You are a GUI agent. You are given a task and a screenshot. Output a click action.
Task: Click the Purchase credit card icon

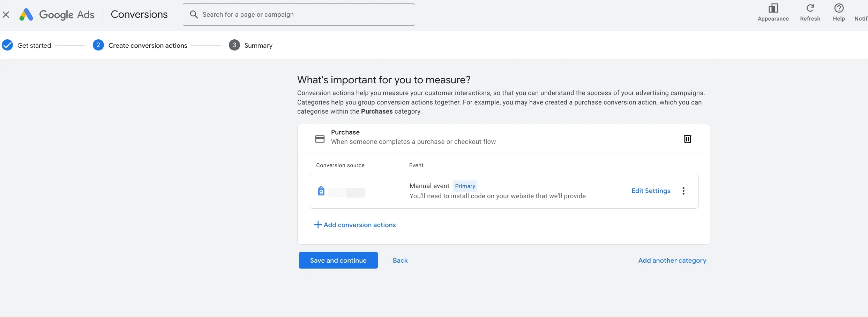(x=320, y=139)
